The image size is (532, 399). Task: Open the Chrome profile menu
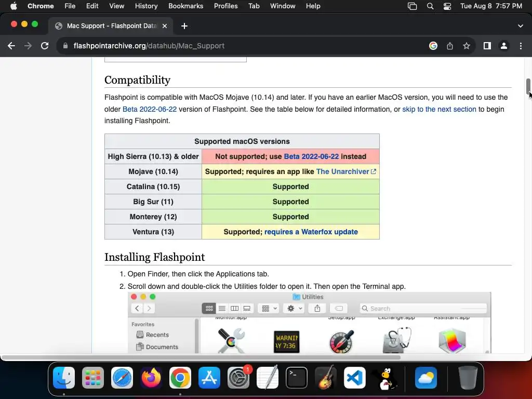(504, 46)
